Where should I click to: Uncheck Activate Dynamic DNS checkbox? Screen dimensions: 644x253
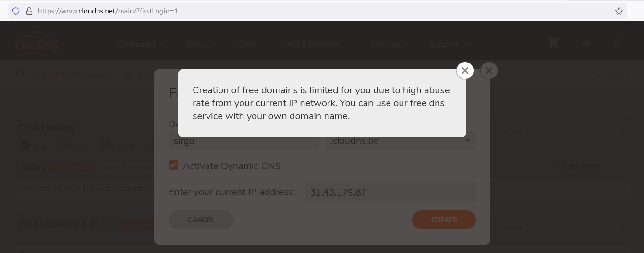tap(173, 165)
